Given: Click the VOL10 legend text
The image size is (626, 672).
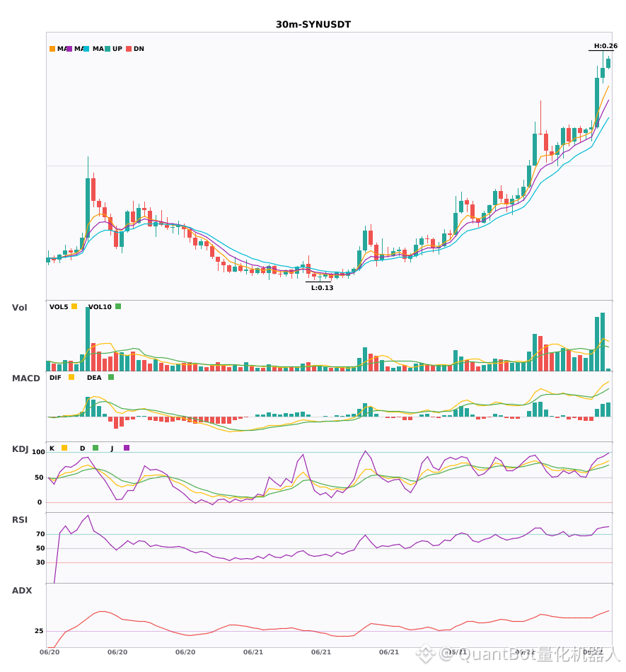Looking at the screenshot, I should click(100, 307).
